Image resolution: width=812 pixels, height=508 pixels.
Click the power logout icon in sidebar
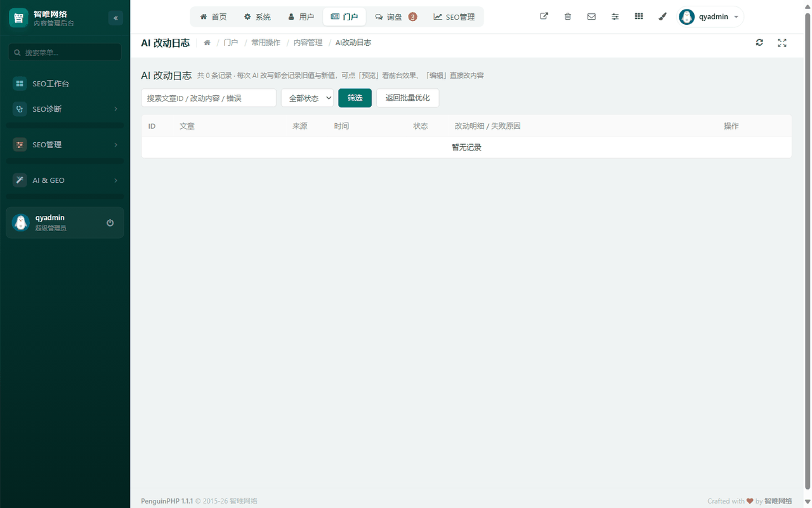tap(110, 222)
